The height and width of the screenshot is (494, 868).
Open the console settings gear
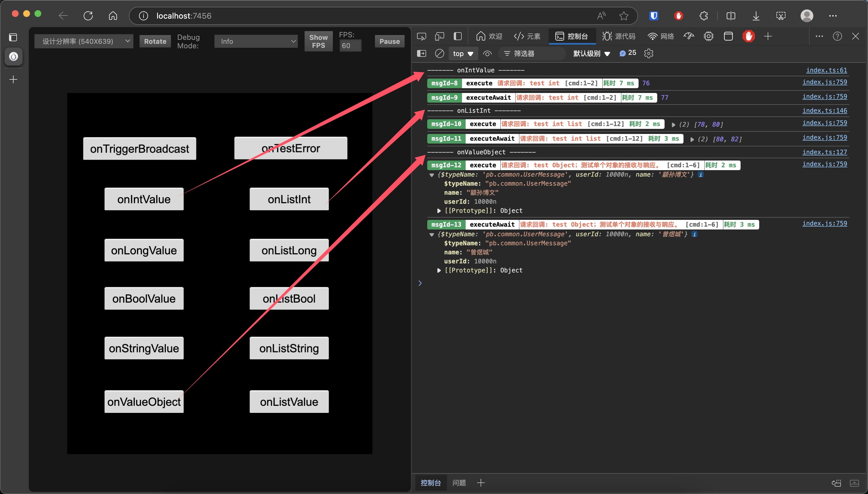tap(648, 54)
